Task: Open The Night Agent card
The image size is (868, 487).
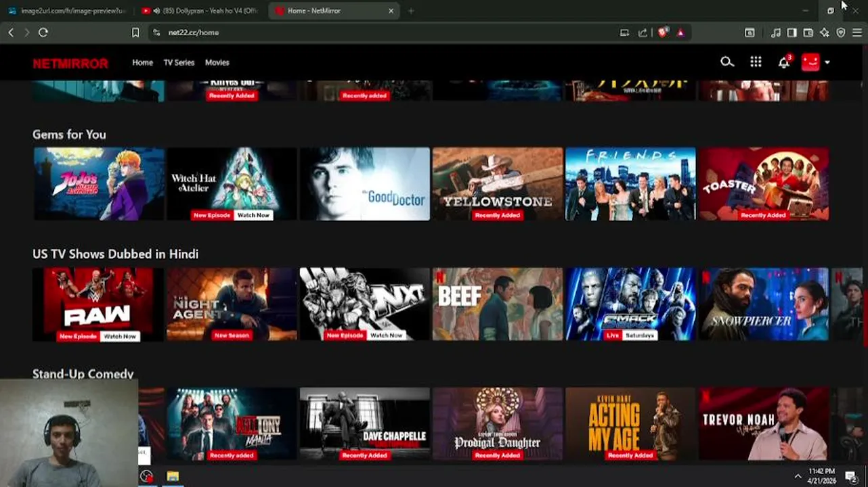Action: (232, 304)
